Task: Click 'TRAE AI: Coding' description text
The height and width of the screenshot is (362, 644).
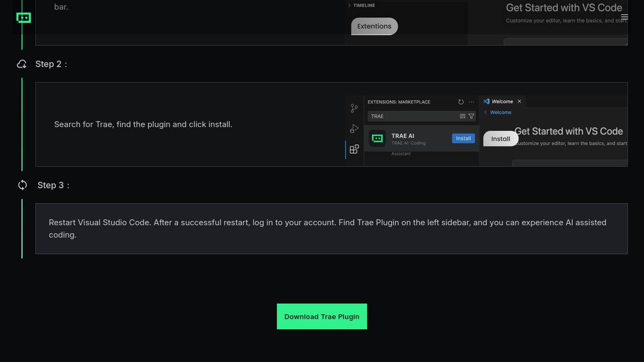Action: 408,143
